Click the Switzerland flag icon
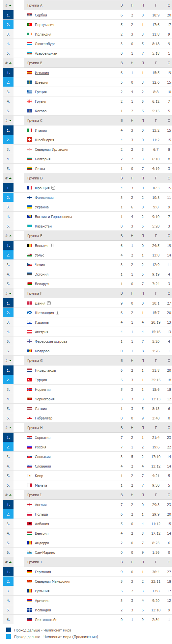172x644 pixels. coord(30,140)
